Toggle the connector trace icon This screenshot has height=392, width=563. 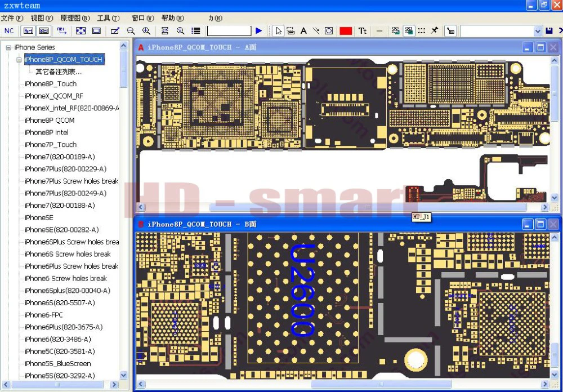450,31
